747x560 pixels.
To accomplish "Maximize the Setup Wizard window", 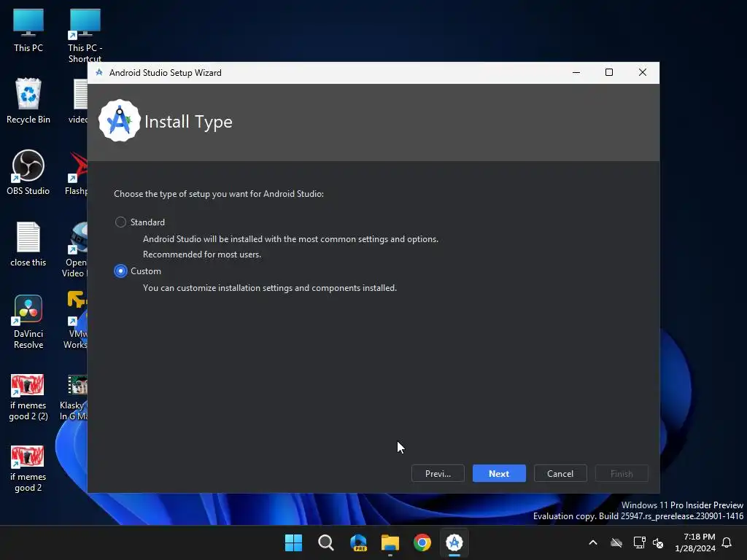I will pyautogui.click(x=609, y=72).
